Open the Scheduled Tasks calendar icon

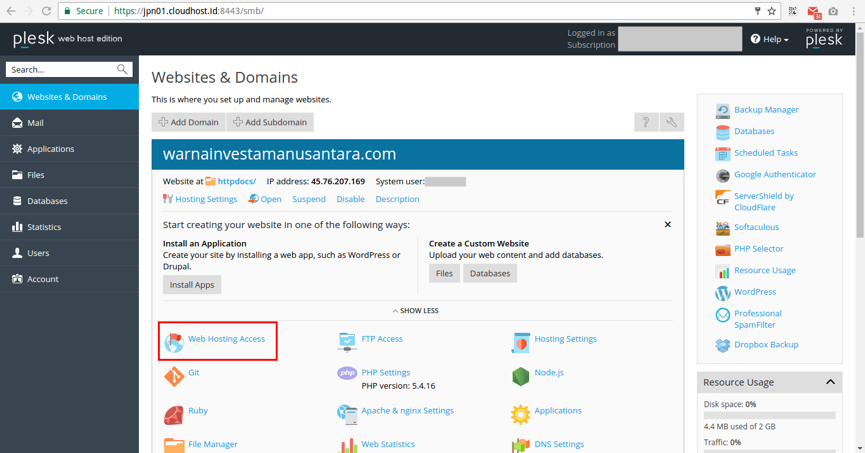723,154
